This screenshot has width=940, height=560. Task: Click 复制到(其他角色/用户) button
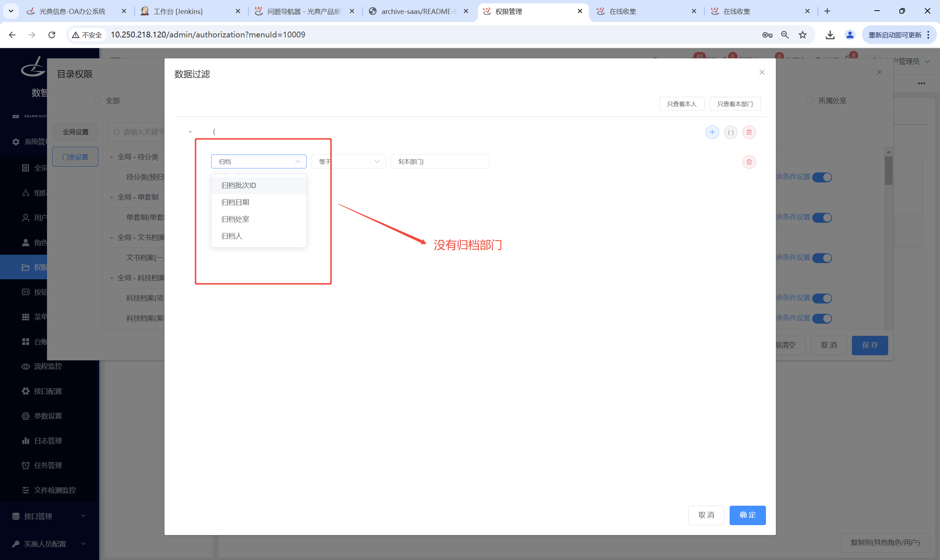(885, 542)
